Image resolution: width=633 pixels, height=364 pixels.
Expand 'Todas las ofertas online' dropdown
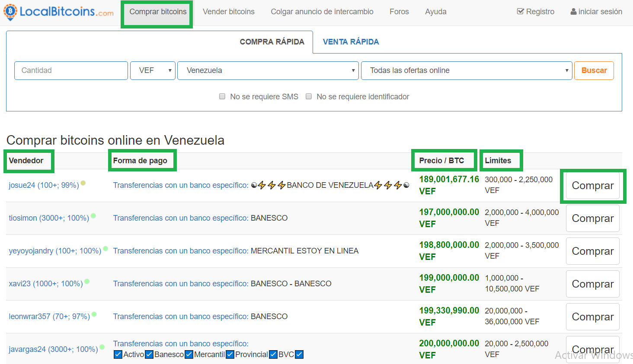pos(467,70)
